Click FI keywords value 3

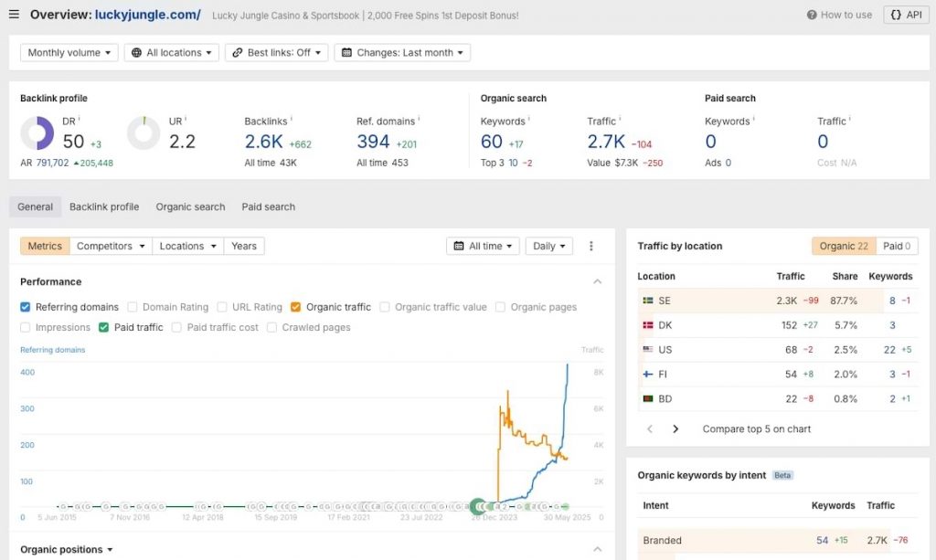(892, 374)
